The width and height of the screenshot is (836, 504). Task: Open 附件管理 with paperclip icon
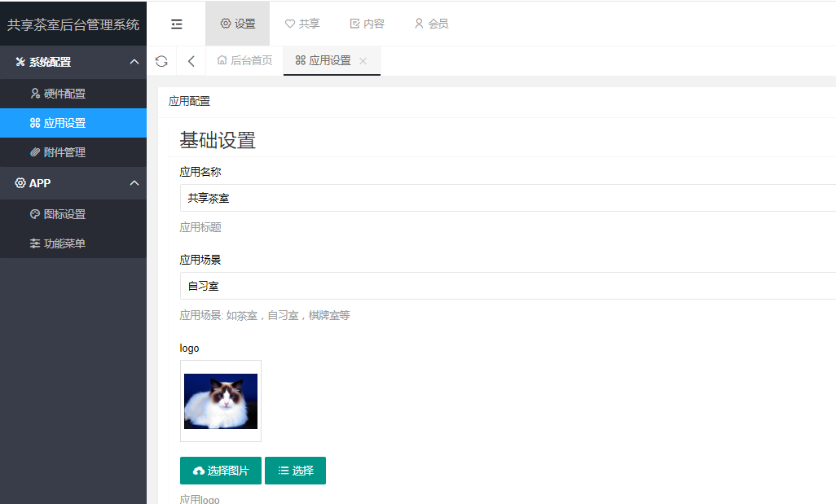tap(73, 151)
